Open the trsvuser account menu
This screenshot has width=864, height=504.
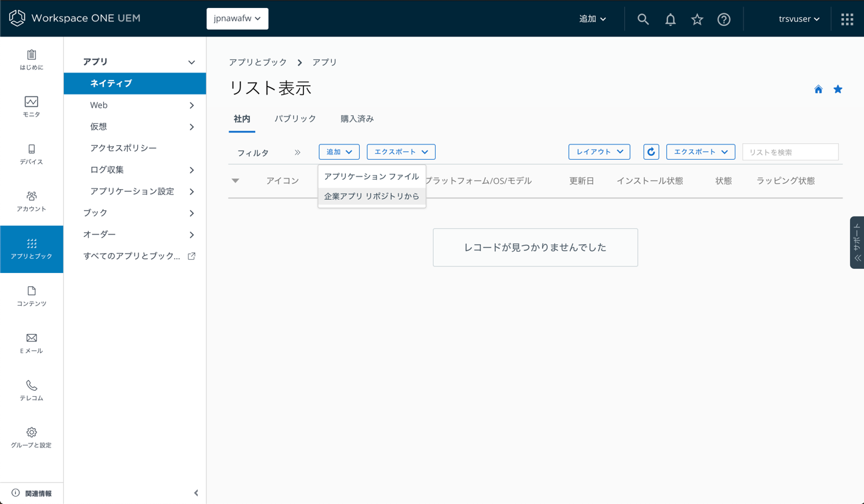799,19
